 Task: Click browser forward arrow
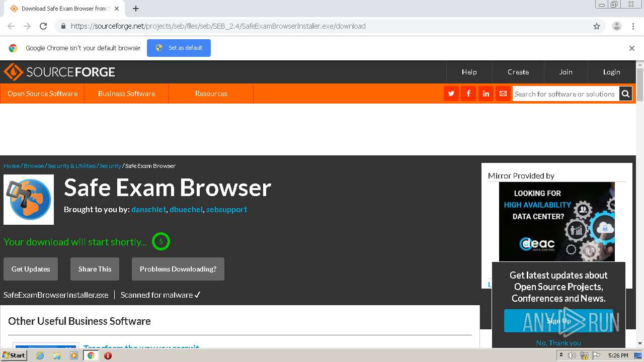click(x=27, y=26)
